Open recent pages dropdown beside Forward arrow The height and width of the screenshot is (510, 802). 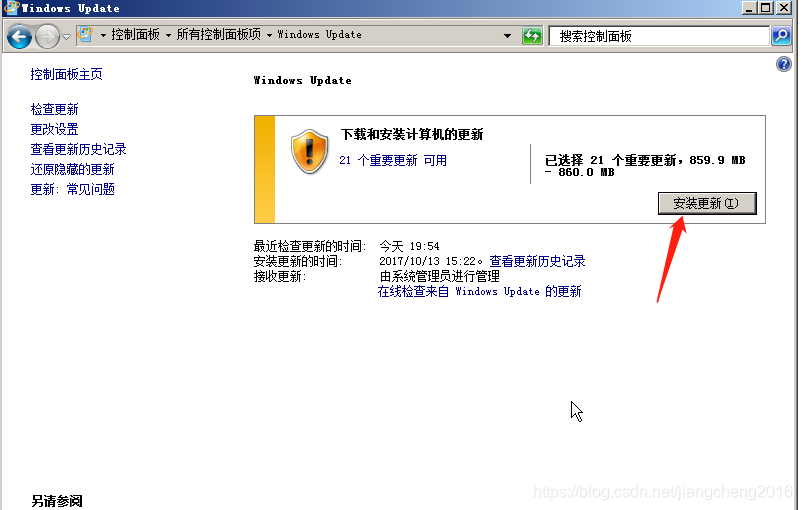click(66, 37)
